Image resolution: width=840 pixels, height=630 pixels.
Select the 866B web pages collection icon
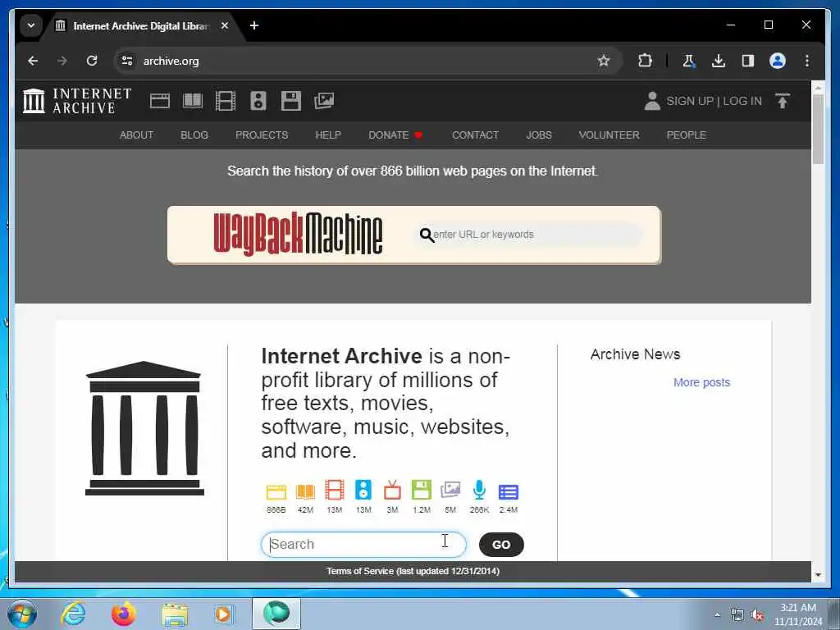click(276, 491)
